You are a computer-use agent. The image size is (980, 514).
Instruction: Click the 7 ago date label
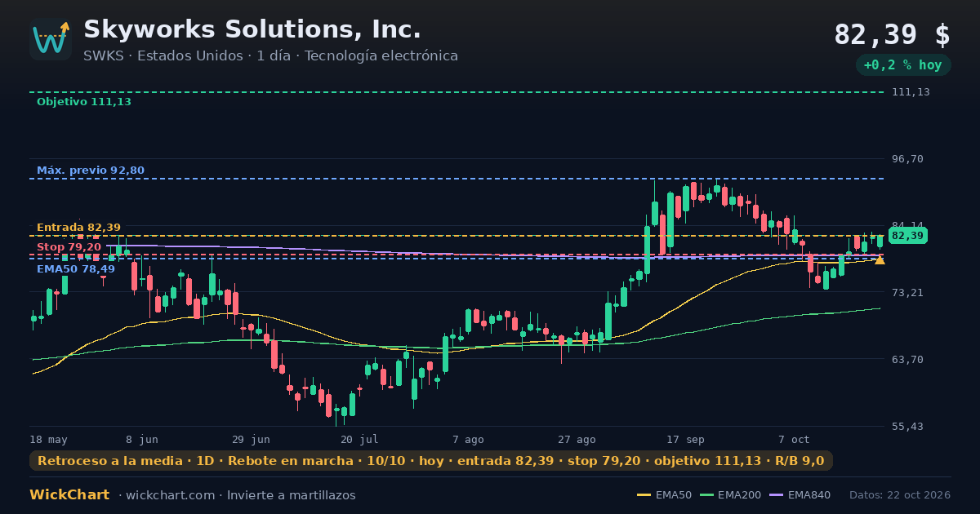[468, 439]
